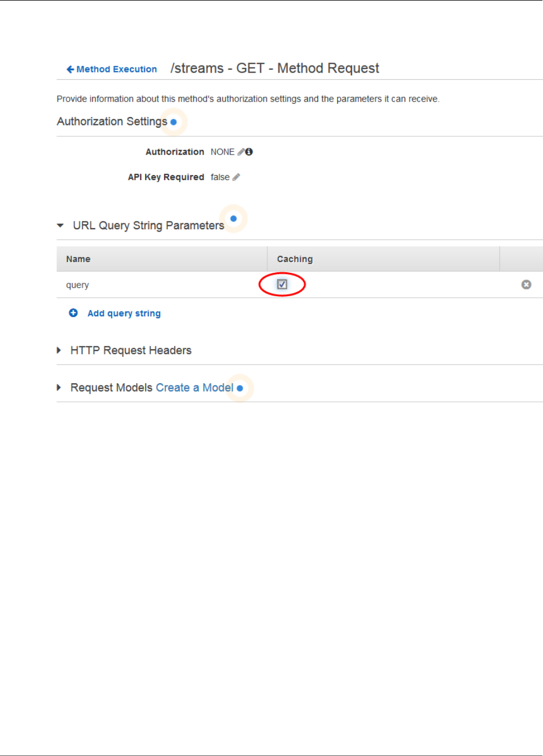Click the Caching column header
This screenshot has width=543, height=756.
tap(295, 259)
